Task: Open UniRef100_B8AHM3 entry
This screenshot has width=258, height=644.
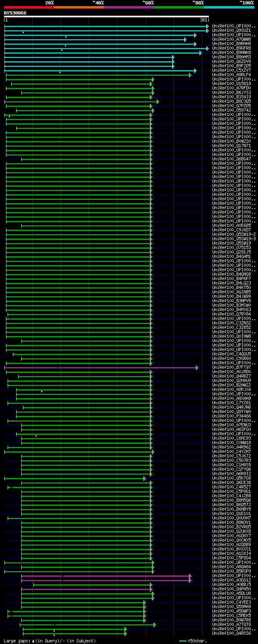Action: tap(231, 57)
